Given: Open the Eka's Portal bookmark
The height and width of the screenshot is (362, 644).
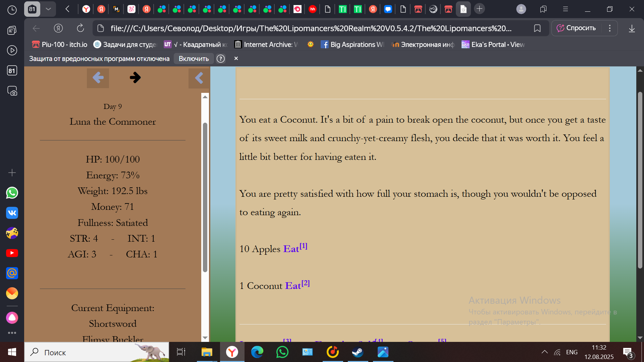Looking at the screenshot, I should [x=493, y=45].
